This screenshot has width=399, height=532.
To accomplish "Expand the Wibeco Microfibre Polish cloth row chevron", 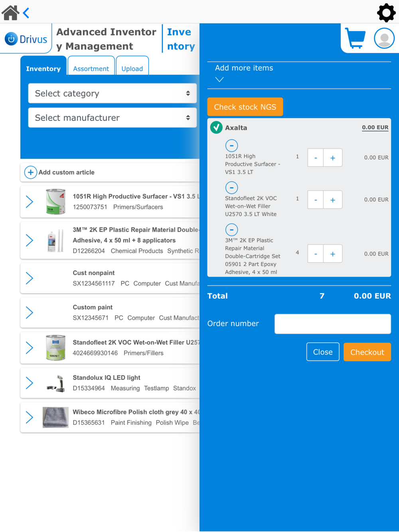I will click(30, 418).
